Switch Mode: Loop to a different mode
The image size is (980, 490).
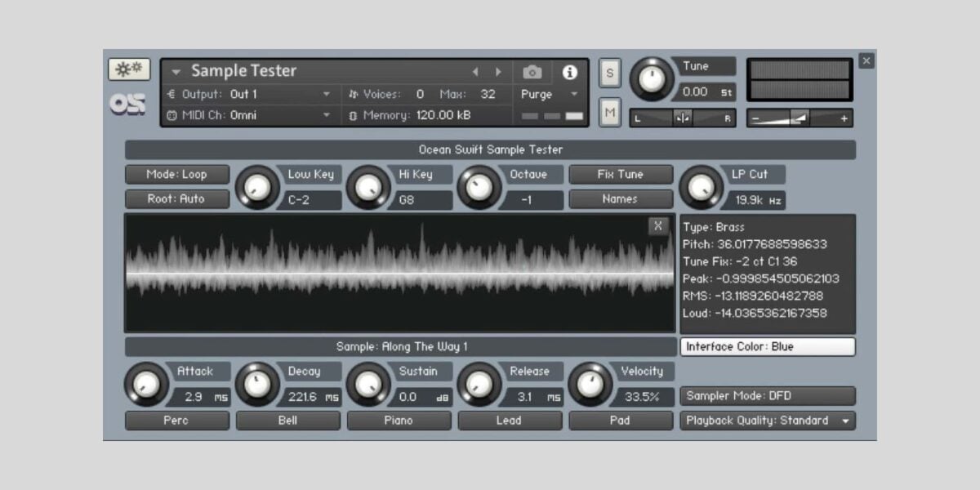click(176, 174)
